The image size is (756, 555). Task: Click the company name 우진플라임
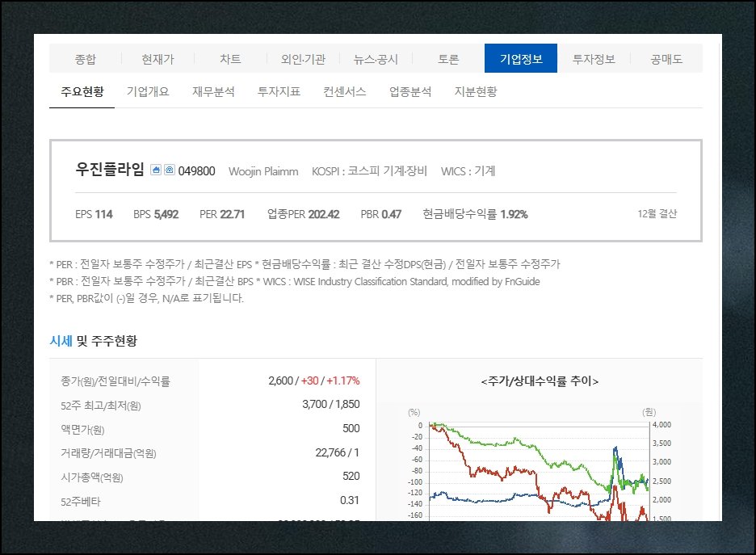click(110, 170)
